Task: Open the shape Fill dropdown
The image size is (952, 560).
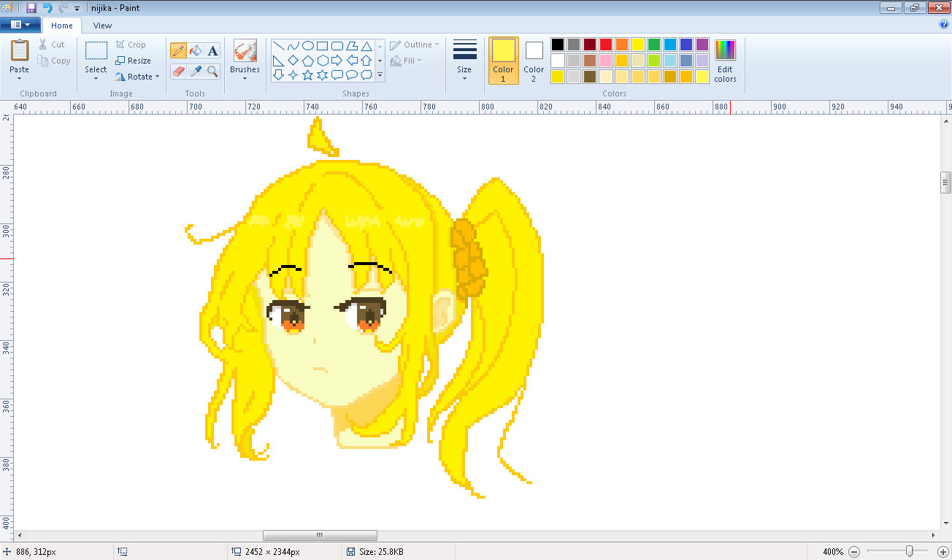Action: coord(407,61)
